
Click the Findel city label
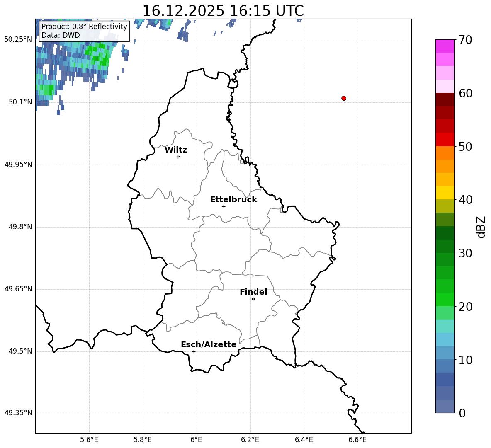click(253, 292)
